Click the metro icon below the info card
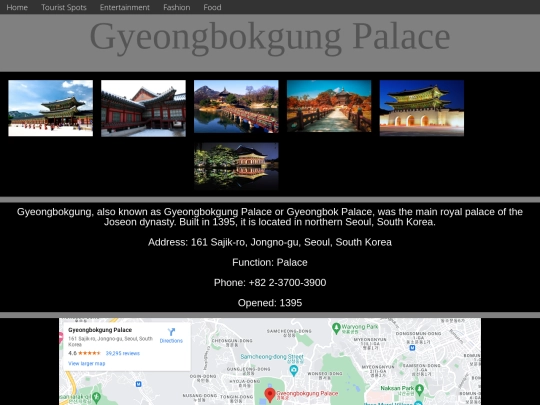Screen dimensions: 540x405 click(x=138, y=384)
